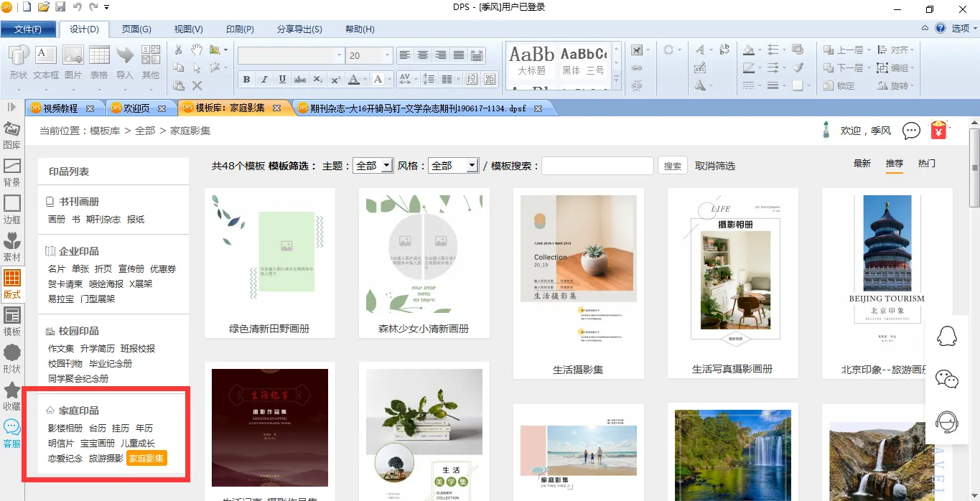Select the 背景 background sidebar icon
Screen dimensions: 980x501
coord(11,172)
